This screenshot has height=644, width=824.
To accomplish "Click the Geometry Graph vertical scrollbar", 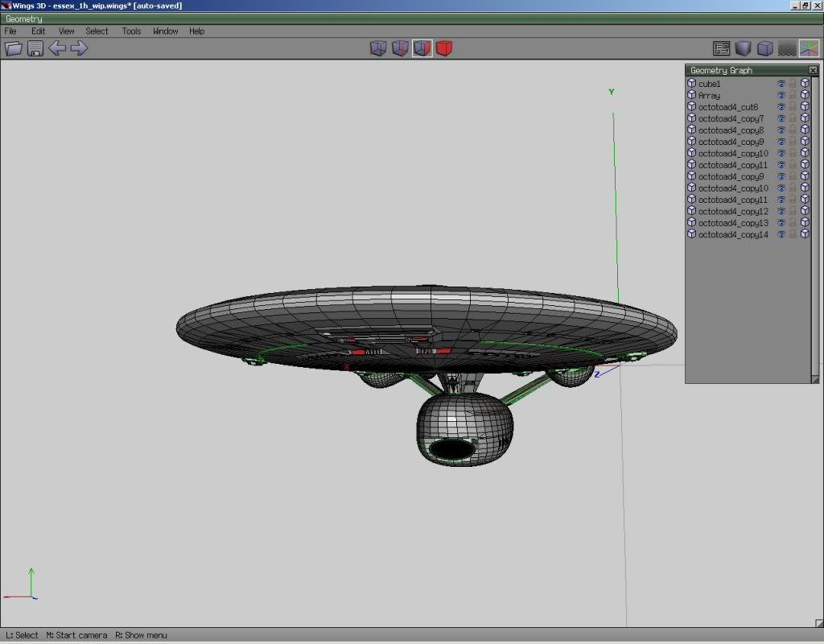I will pos(815,226).
